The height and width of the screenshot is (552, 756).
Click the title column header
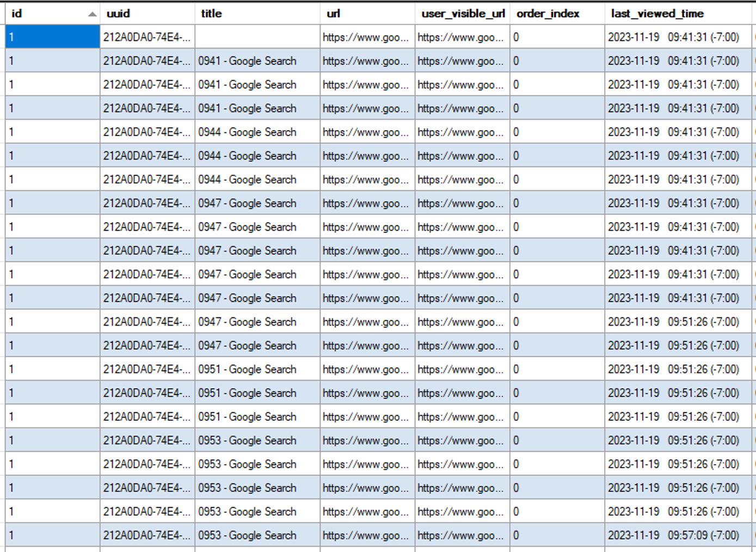click(211, 14)
